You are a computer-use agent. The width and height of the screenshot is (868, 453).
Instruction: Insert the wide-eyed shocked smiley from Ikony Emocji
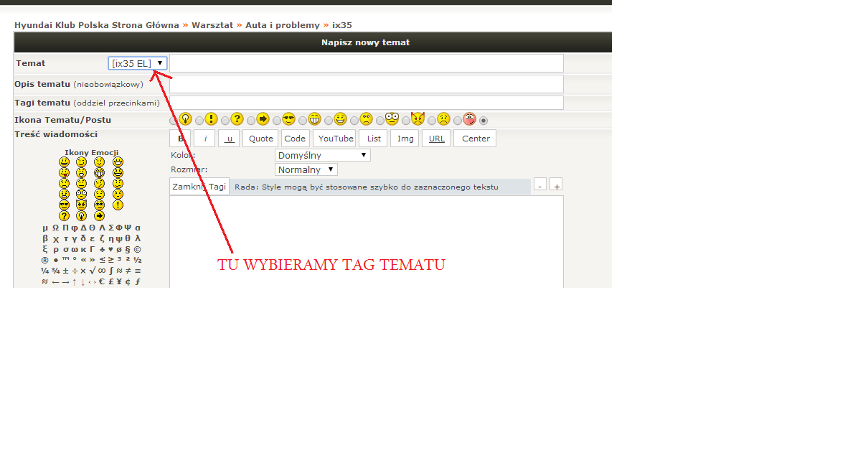point(82,194)
